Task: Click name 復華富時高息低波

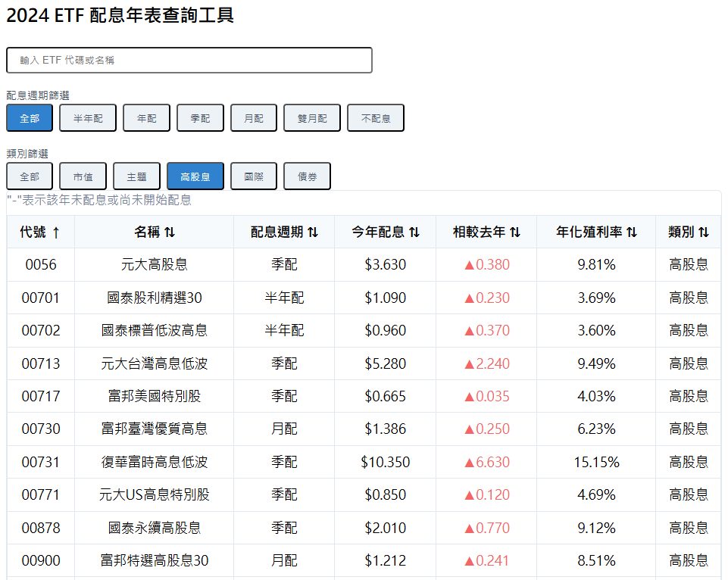Action: (154, 462)
